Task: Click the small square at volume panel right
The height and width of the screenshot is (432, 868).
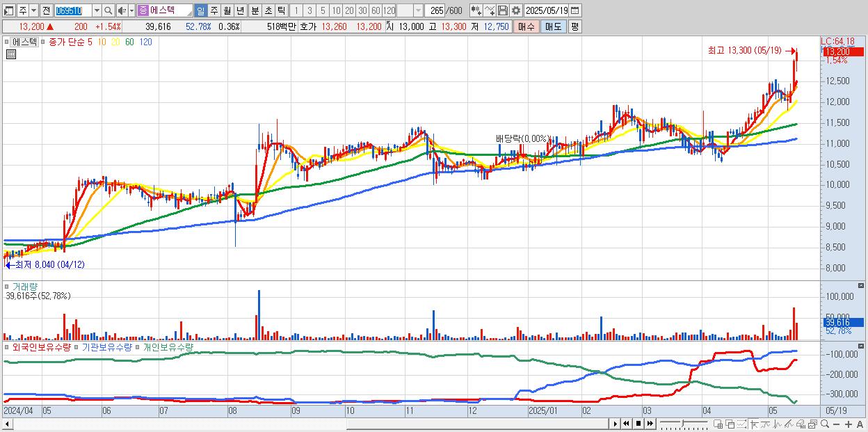Action: click(x=862, y=287)
